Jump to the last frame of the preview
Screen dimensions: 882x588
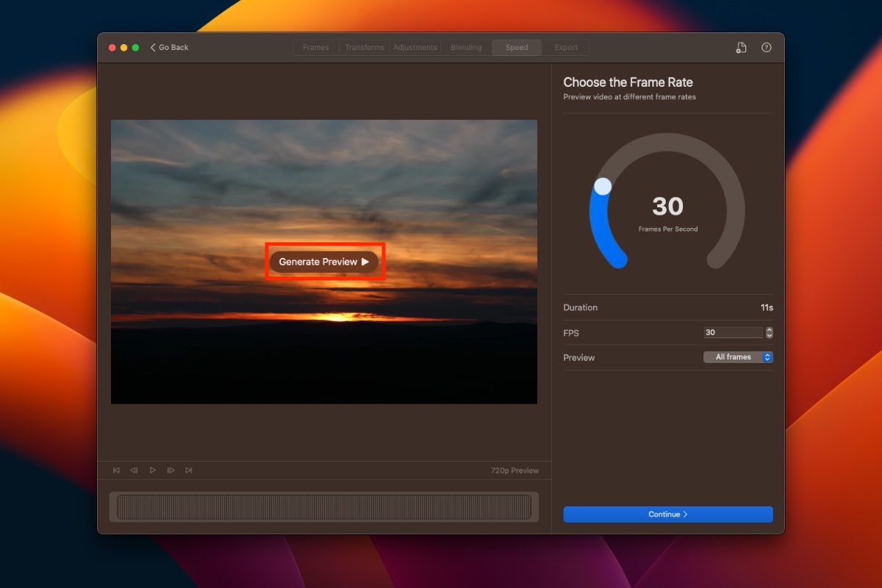tap(189, 470)
